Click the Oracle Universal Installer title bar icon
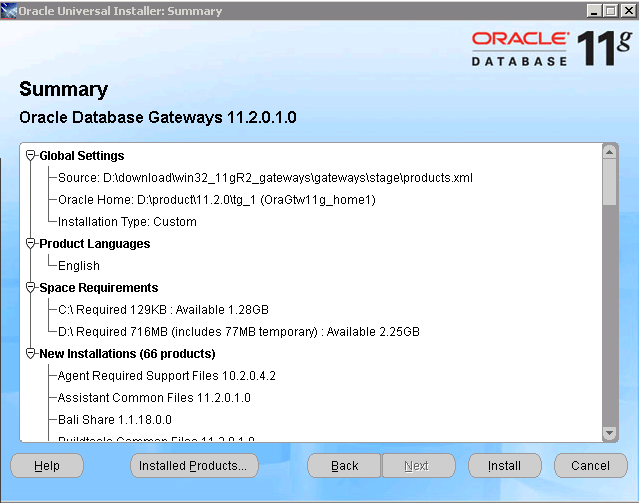 tap(9, 11)
